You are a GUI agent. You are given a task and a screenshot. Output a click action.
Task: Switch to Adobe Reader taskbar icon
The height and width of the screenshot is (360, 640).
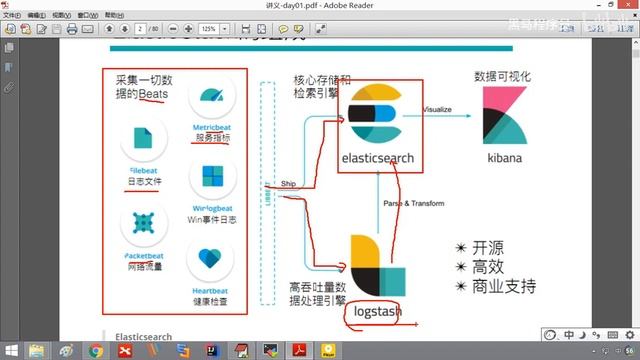[x=300, y=351]
